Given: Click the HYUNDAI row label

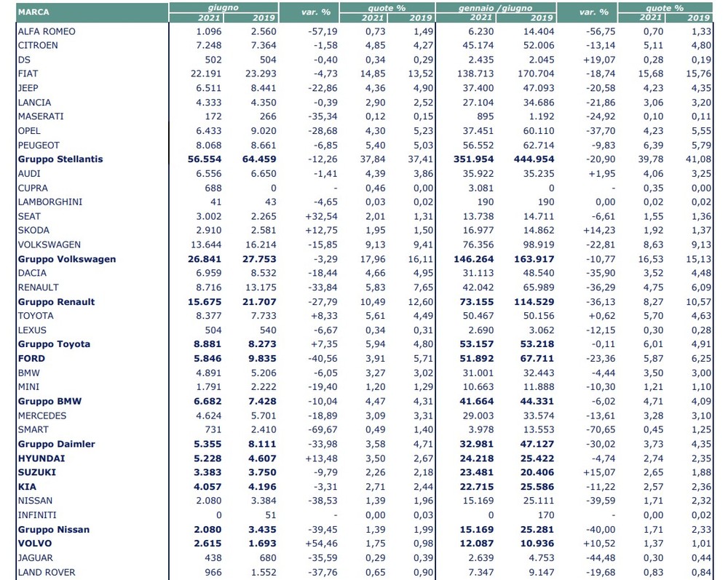Looking at the screenshot, I should click(41, 458).
